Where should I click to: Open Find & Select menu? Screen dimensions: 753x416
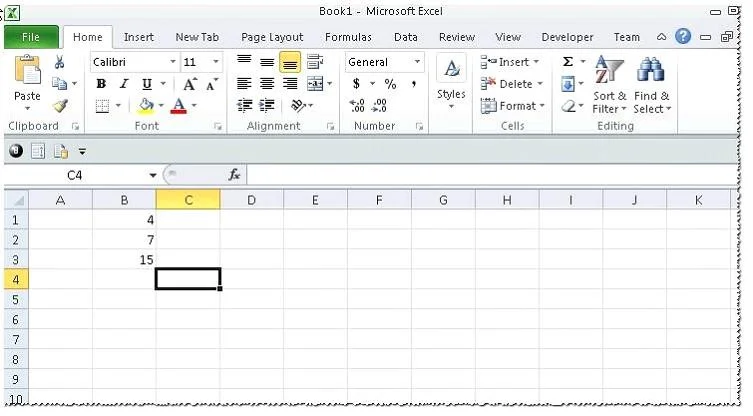click(652, 85)
